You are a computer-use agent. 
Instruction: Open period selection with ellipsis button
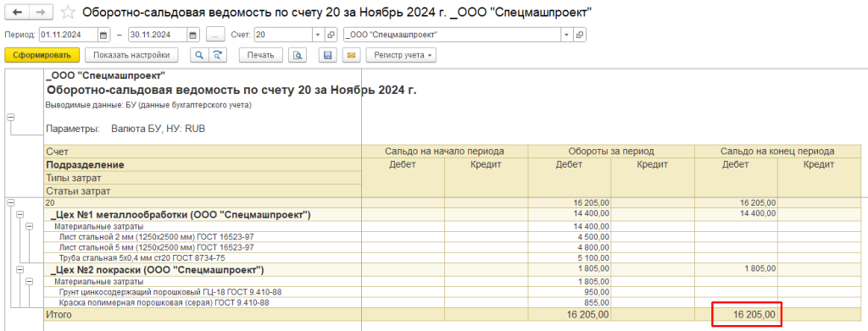coord(215,35)
